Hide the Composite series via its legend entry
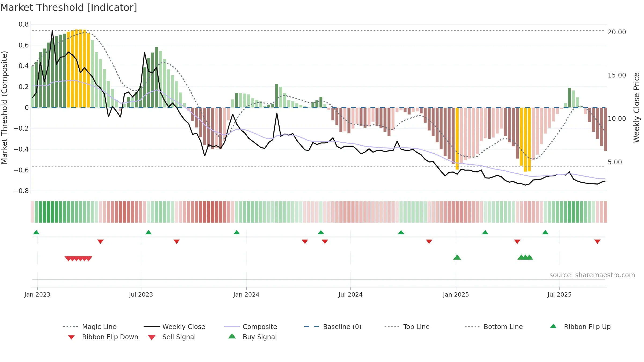Viewport: 644px width, 362px height. pos(250,327)
